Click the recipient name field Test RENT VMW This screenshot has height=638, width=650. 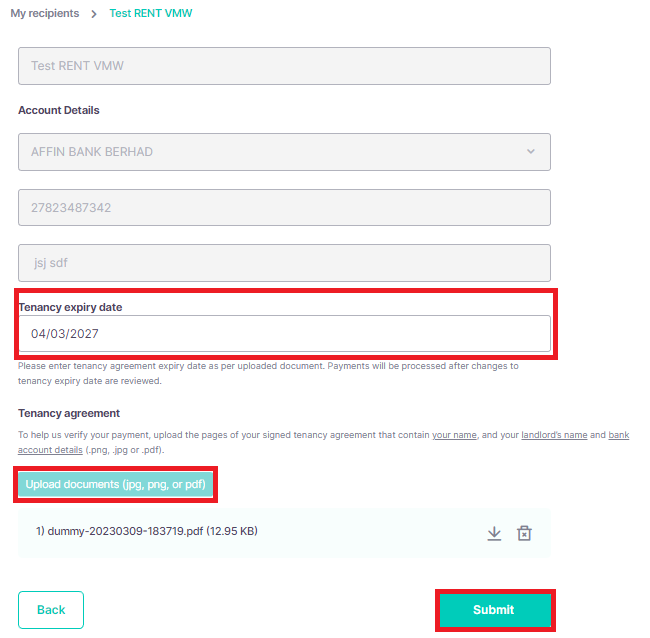tap(284, 66)
